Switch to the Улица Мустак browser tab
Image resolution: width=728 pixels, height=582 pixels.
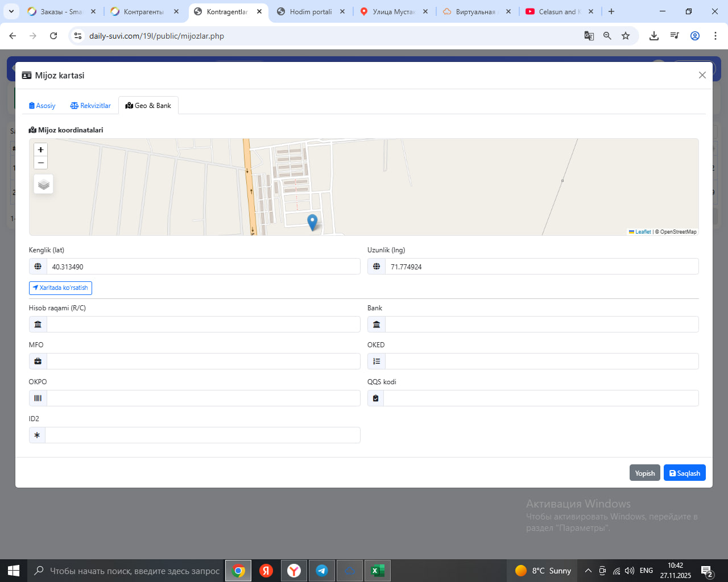(394, 11)
